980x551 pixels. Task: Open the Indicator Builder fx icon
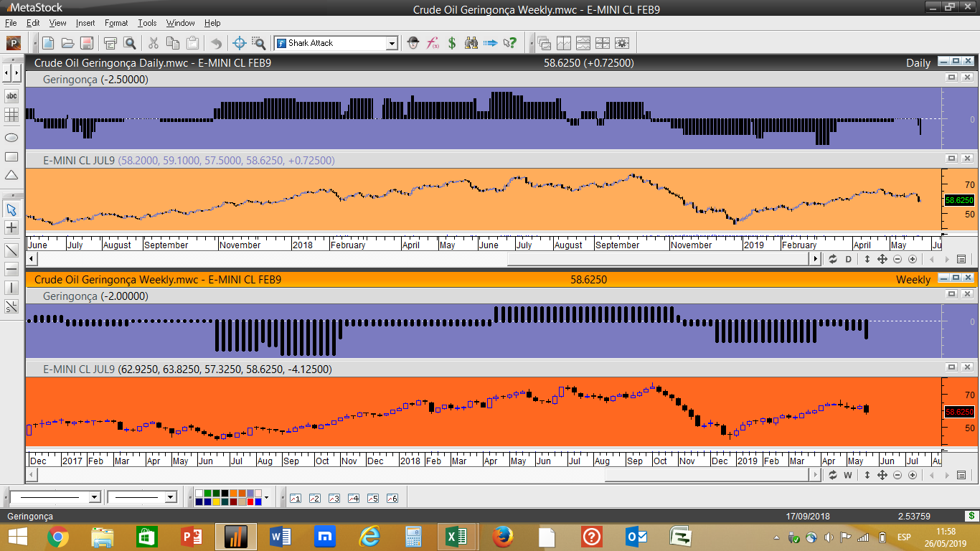(433, 43)
